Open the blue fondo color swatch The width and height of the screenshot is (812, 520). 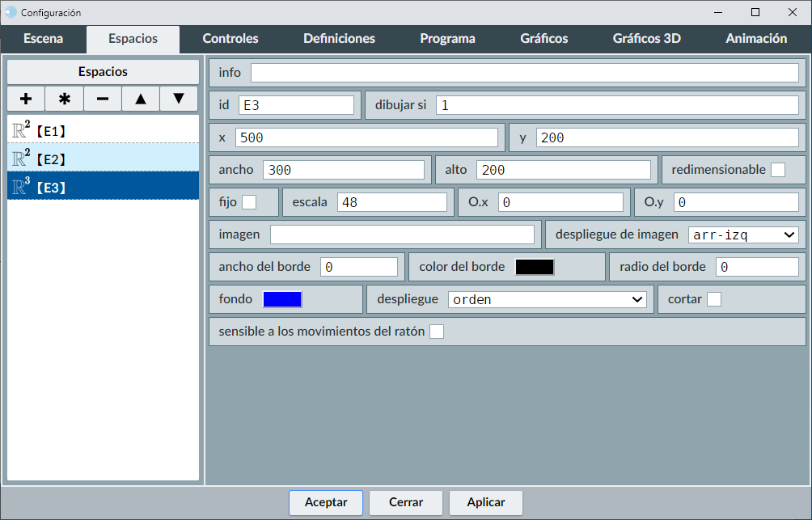coord(282,299)
